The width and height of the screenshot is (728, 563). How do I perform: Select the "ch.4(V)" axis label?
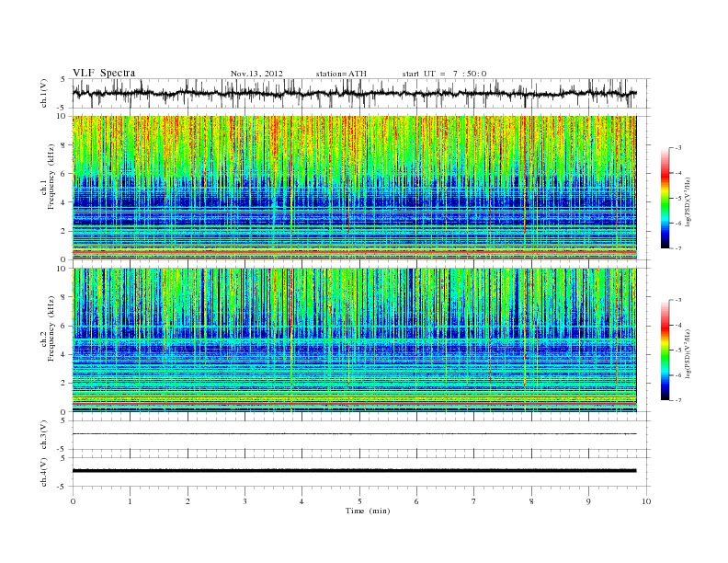[x=44, y=472]
